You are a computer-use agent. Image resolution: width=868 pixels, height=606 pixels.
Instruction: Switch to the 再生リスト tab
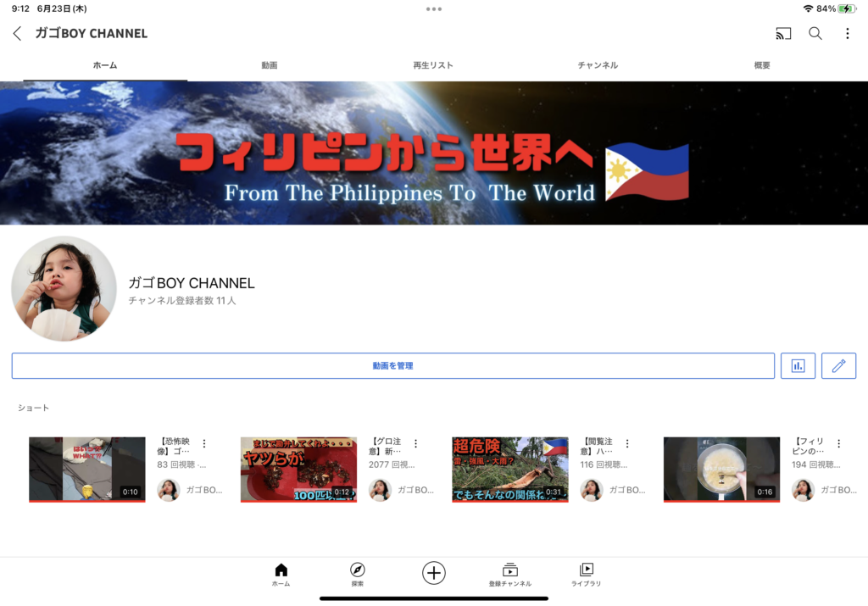click(x=433, y=65)
